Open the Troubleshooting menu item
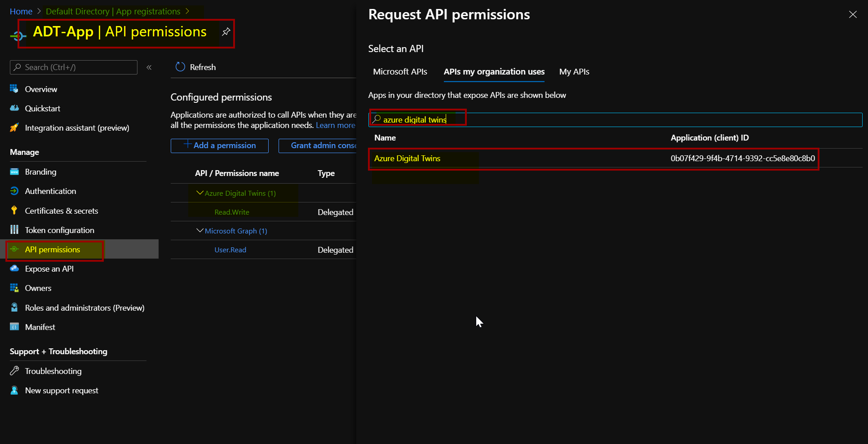Screen dimensions: 868x444 [53, 371]
